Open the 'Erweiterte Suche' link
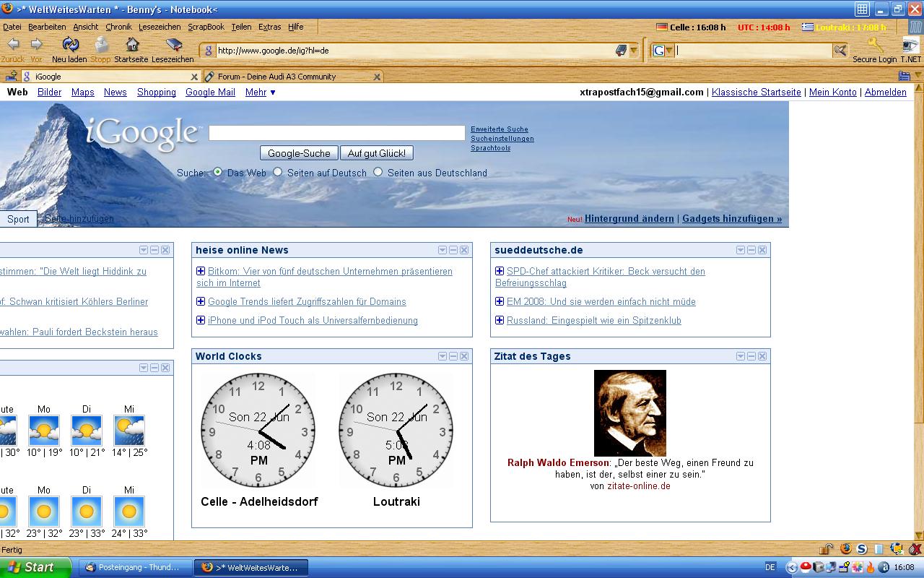 click(x=500, y=129)
